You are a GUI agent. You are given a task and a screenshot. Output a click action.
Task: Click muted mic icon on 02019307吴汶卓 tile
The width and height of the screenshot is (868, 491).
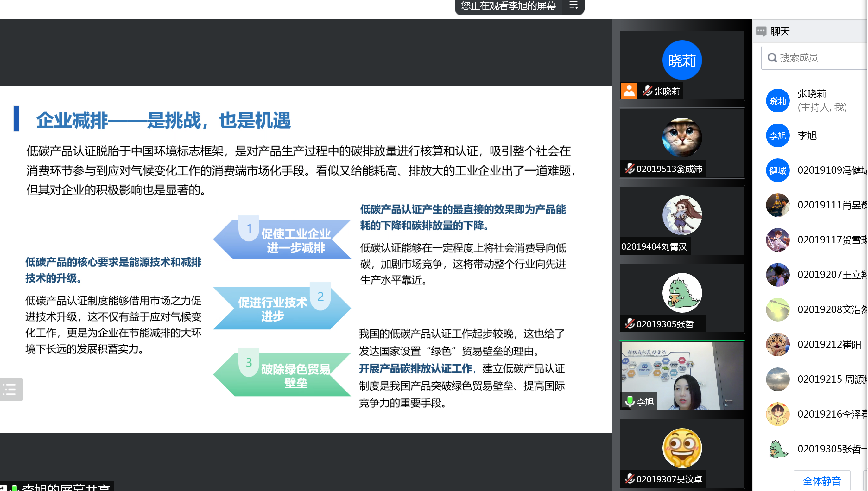click(630, 479)
